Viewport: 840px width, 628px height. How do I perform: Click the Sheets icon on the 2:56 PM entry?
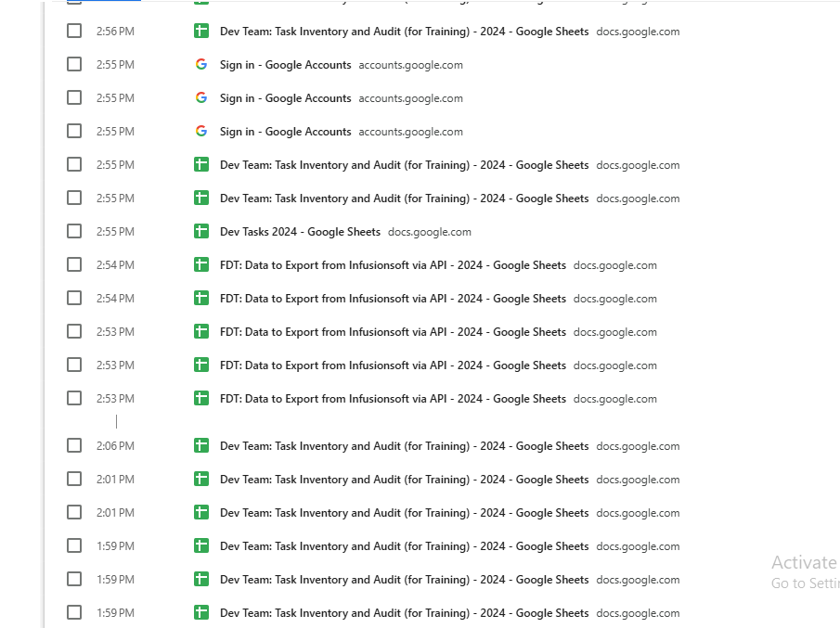pos(201,32)
